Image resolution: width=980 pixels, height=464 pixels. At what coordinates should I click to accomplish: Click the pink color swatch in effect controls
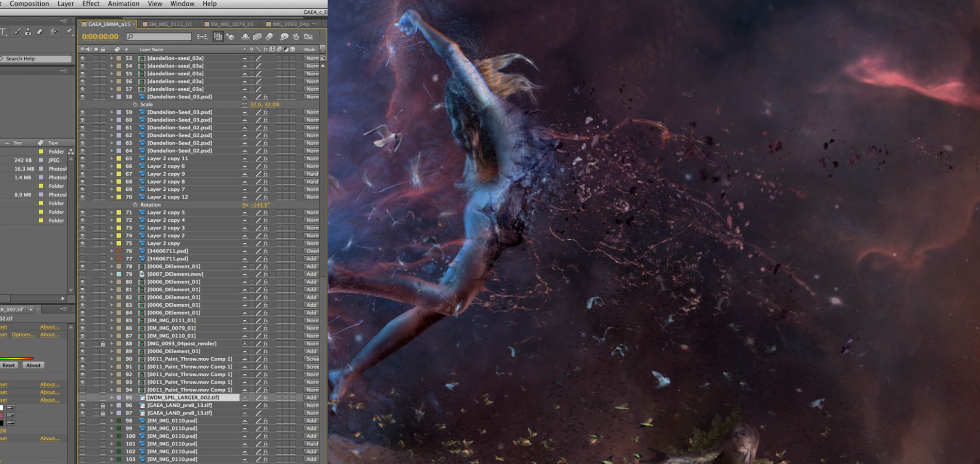pyautogui.click(x=2, y=416)
